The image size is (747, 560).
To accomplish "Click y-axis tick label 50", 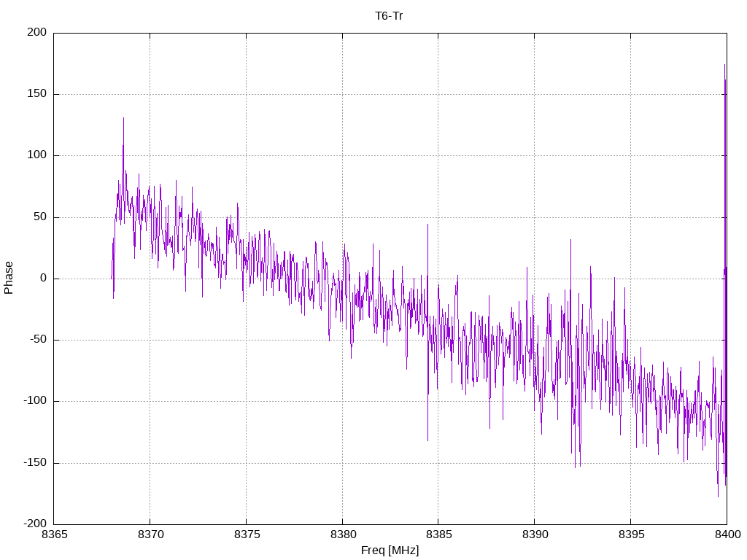I will tap(41, 217).
